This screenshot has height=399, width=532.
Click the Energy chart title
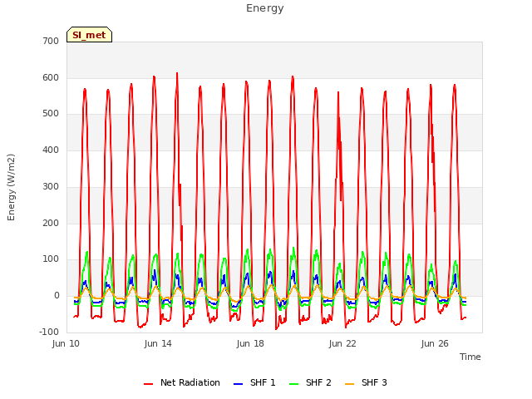pos(265,8)
